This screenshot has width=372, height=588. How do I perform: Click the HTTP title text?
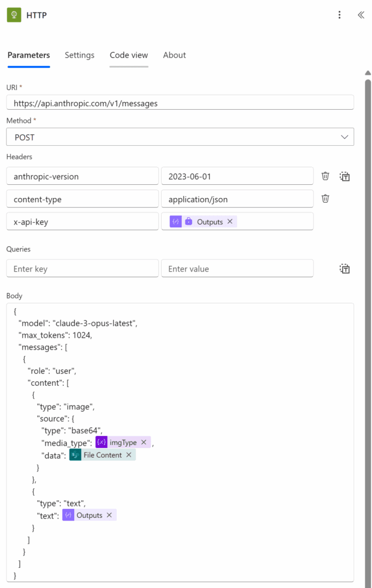point(36,16)
